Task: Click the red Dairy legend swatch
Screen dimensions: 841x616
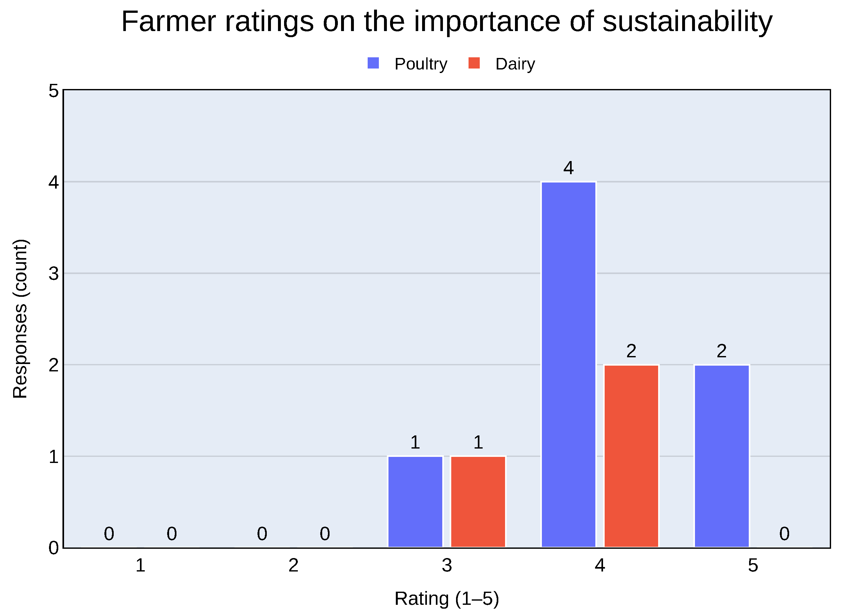Action: point(474,63)
